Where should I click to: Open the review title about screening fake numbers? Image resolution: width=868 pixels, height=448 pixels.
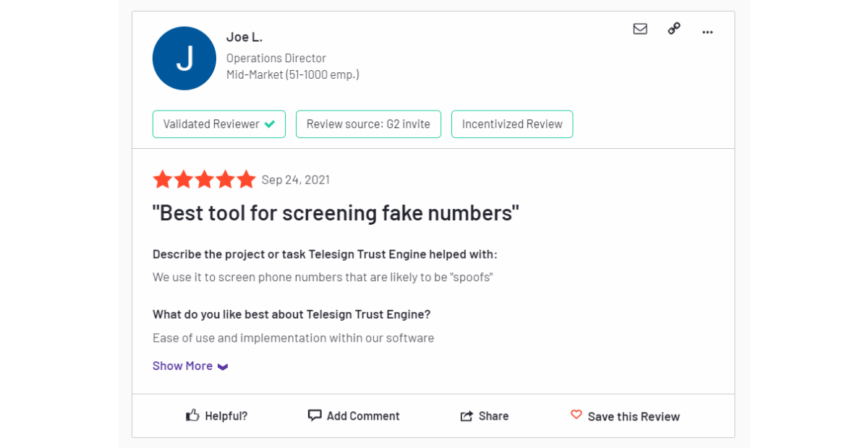tap(336, 213)
